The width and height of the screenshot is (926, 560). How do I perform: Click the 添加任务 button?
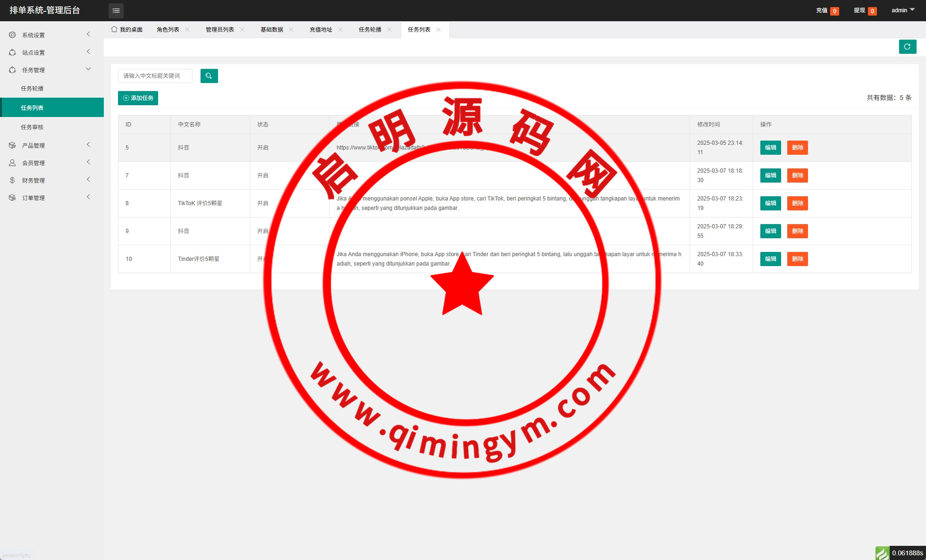pos(138,98)
